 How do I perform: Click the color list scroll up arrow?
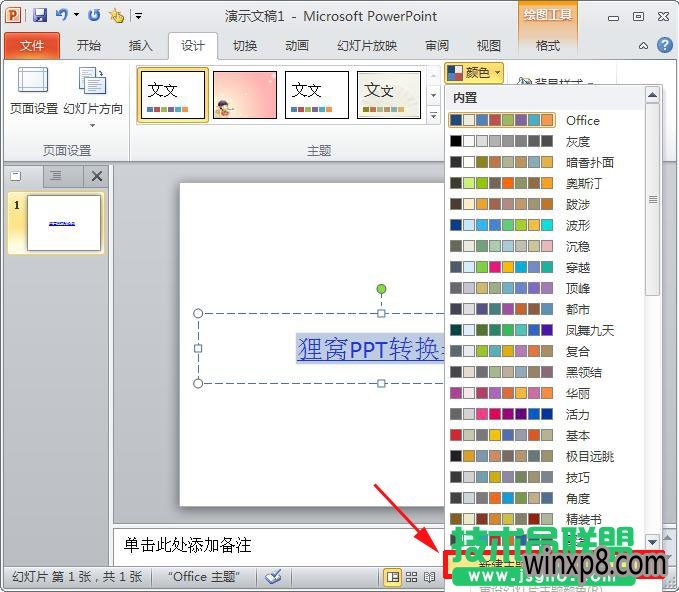[x=653, y=94]
